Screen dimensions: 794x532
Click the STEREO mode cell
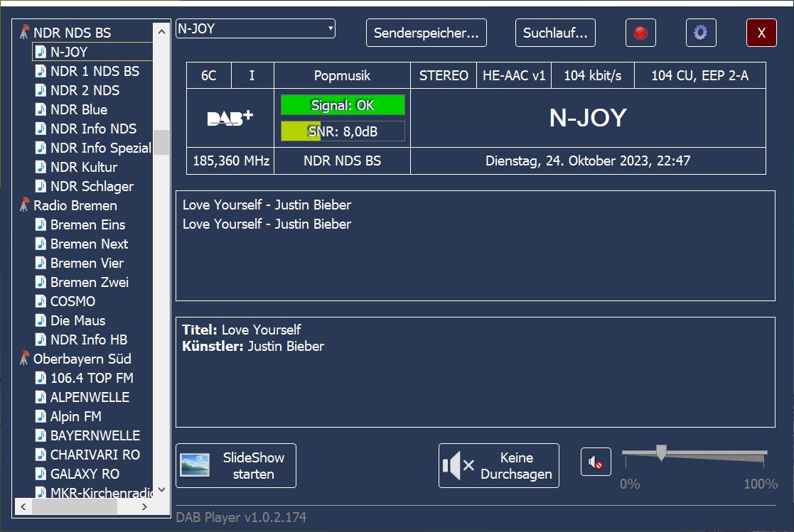[x=444, y=76]
